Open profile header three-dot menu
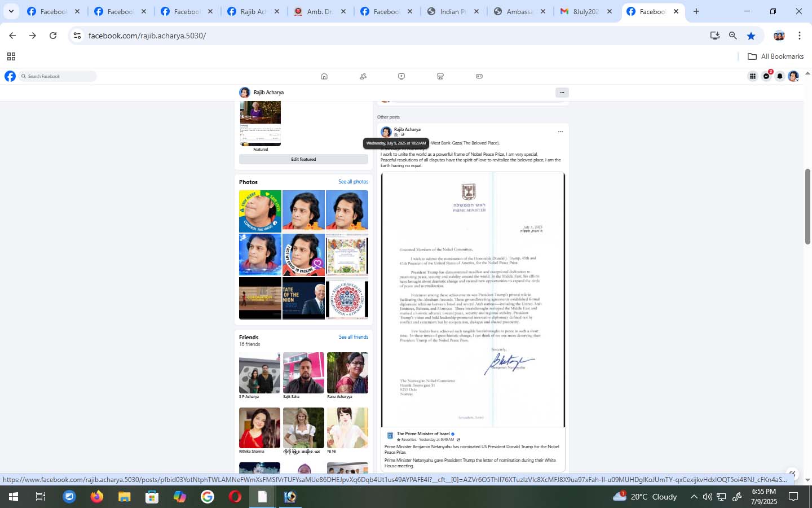812x508 pixels. (x=562, y=93)
